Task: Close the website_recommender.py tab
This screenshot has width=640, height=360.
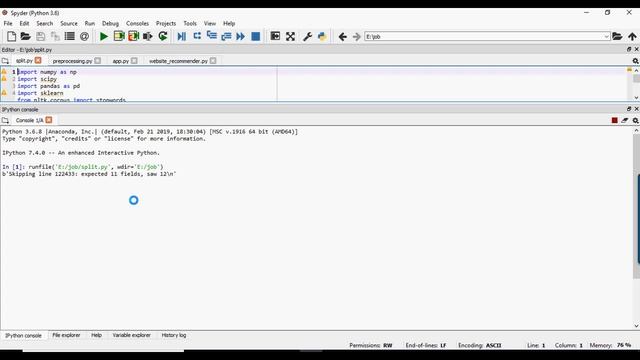Action: (213, 60)
